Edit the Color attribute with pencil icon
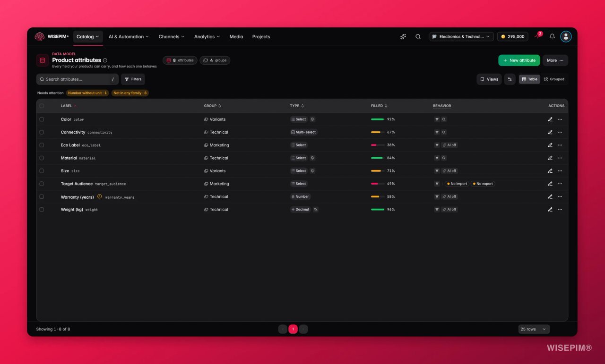The image size is (605, 364). tap(550, 119)
